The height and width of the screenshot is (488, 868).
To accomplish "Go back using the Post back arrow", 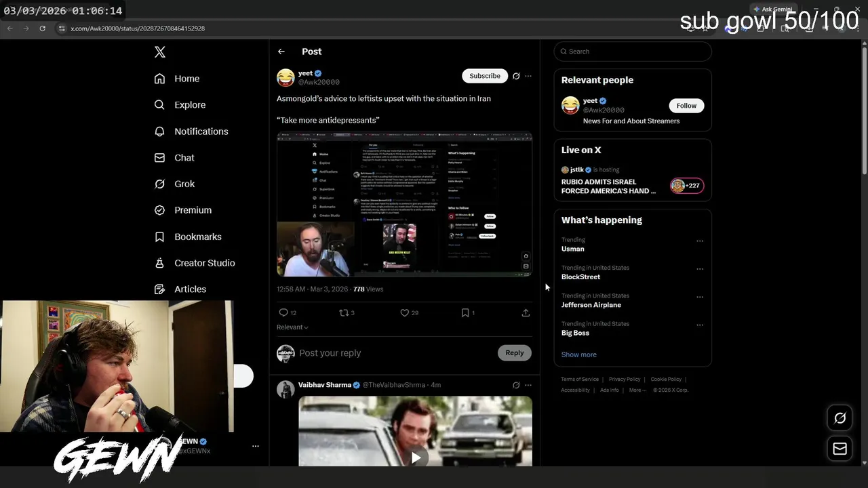I will [281, 52].
